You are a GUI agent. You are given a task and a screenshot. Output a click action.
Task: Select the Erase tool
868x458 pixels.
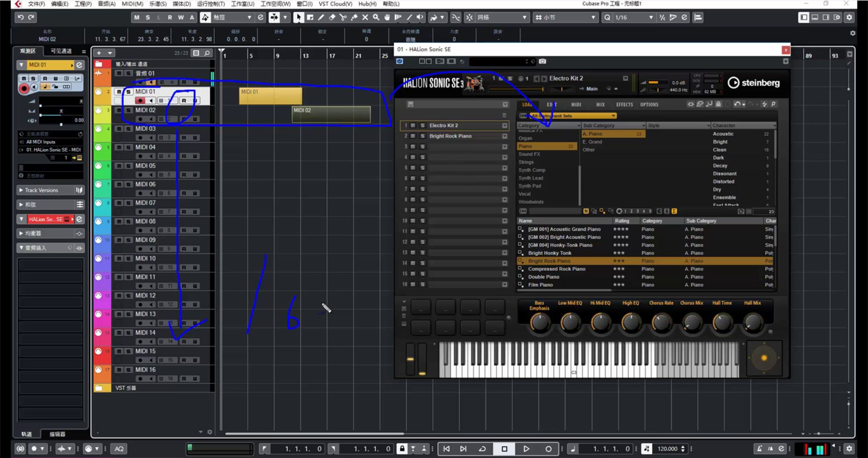click(332, 17)
